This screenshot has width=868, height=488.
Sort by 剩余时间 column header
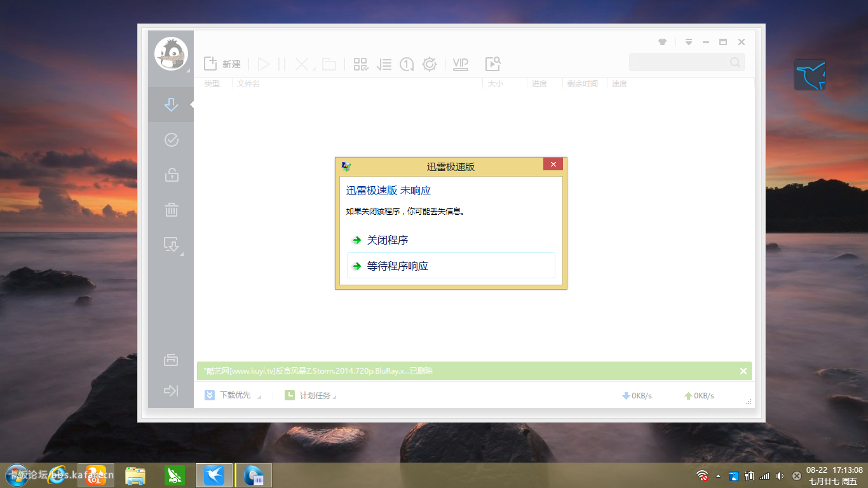click(583, 83)
